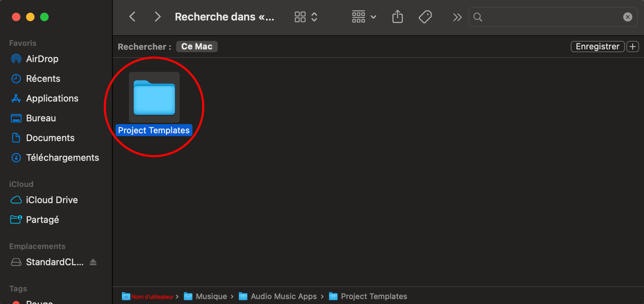Open Téléchargements in the sidebar
Image resolution: width=644 pixels, height=304 pixels.
[x=62, y=158]
